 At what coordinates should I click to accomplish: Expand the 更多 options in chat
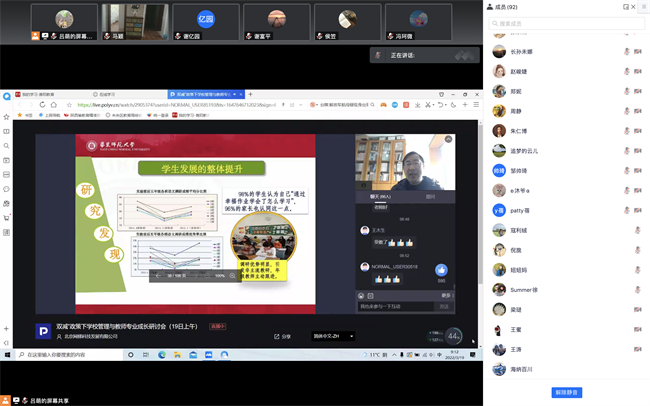[447, 296]
